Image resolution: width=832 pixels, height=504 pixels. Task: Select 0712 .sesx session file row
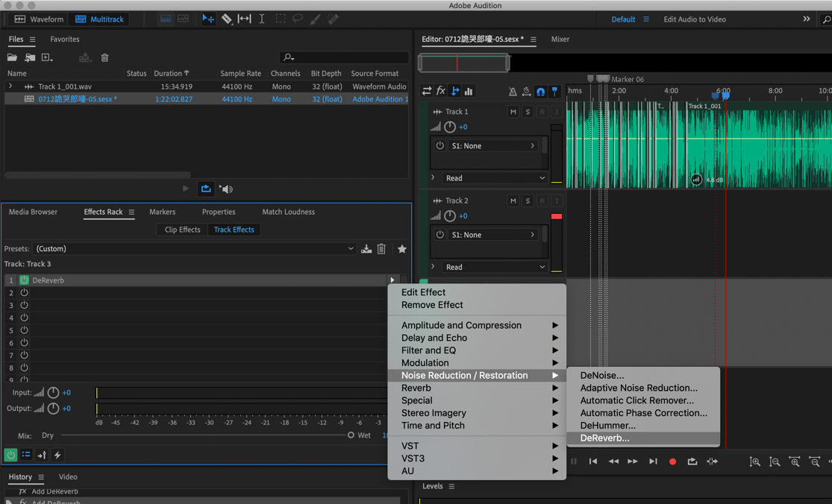[x=207, y=99]
